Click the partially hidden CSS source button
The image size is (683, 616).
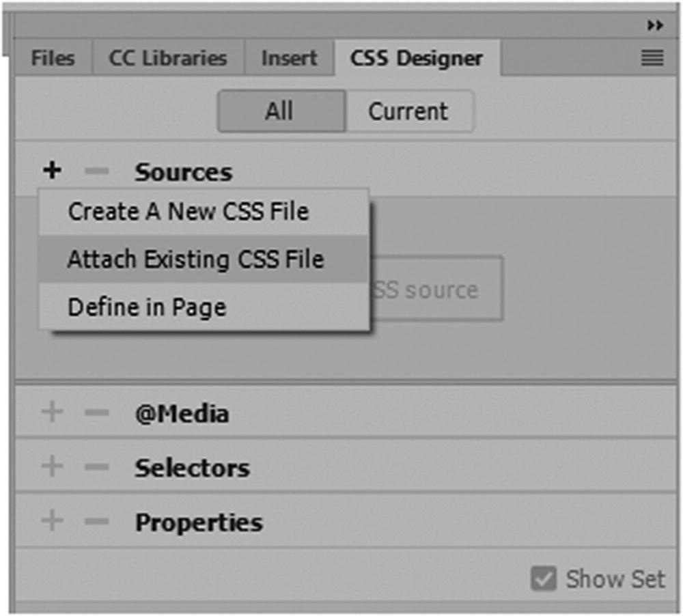(x=436, y=290)
